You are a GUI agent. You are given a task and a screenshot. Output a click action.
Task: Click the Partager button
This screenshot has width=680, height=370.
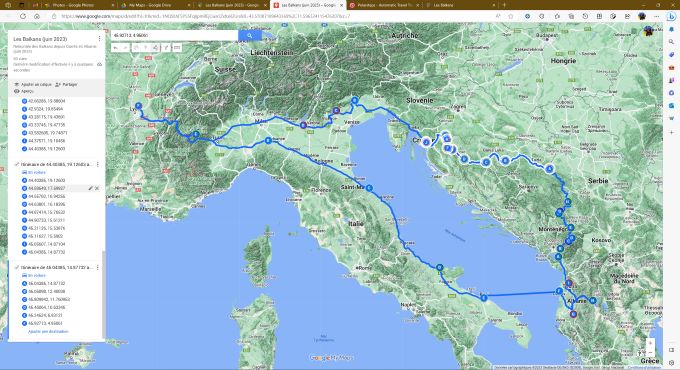pos(66,85)
